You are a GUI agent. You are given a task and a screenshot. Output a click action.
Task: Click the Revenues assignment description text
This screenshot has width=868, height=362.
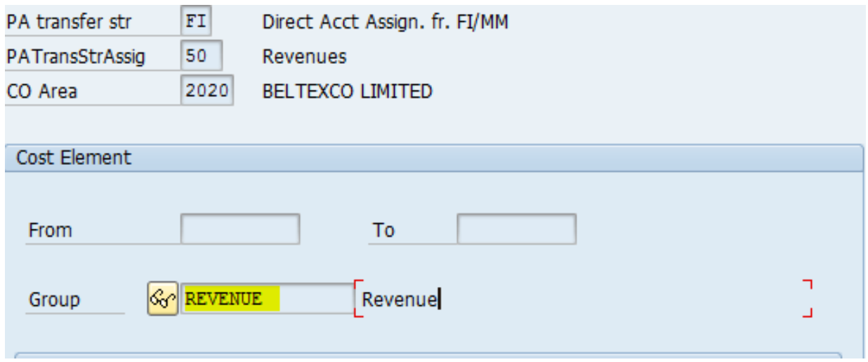pos(305,57)
